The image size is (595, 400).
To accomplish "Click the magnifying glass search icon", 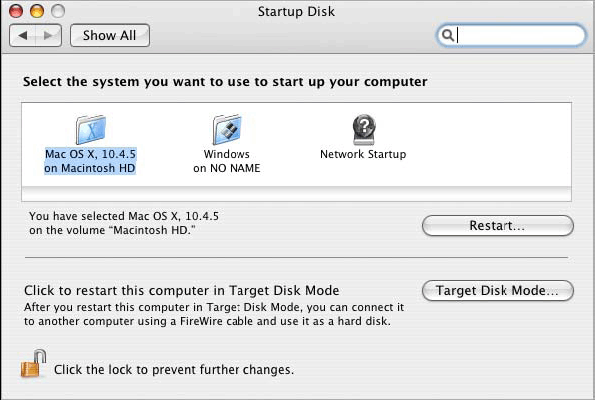I will pos(448,35).
